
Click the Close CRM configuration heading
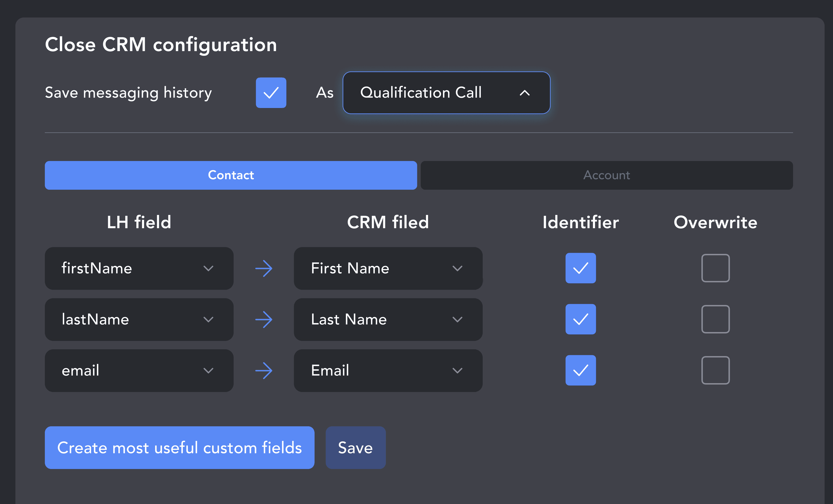click(x=161, y=45)
